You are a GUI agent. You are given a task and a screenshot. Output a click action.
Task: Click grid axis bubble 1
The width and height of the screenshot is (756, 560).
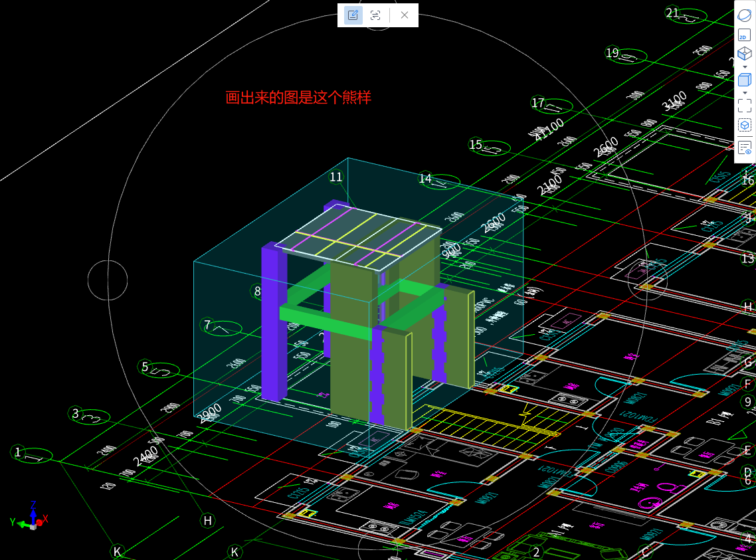(x=18, y=452)
